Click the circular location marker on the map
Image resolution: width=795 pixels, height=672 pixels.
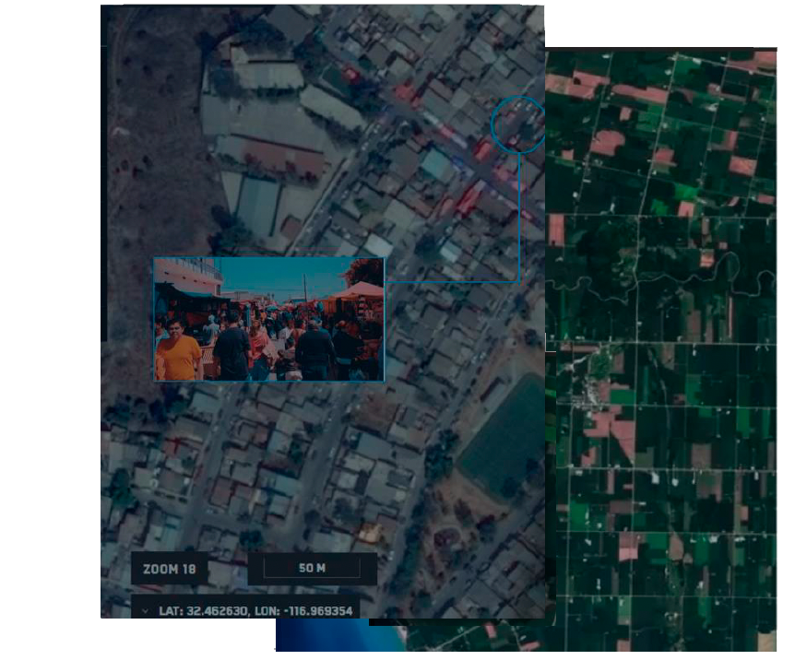pos(517,124)
